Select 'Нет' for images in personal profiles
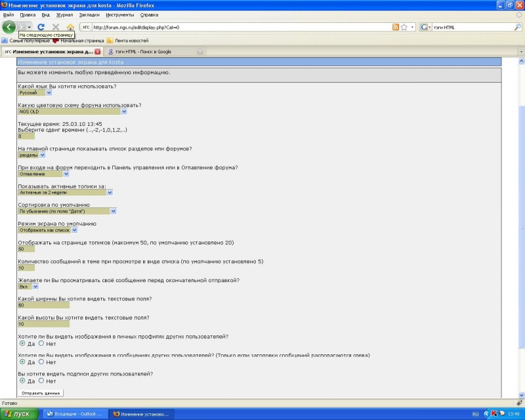 [x=41, y=343]
